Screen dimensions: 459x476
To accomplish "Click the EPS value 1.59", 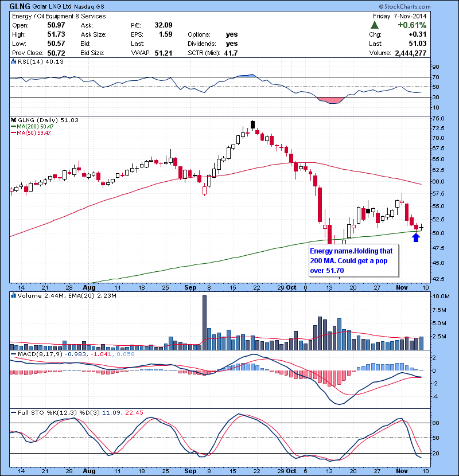I will click(166, 34).
